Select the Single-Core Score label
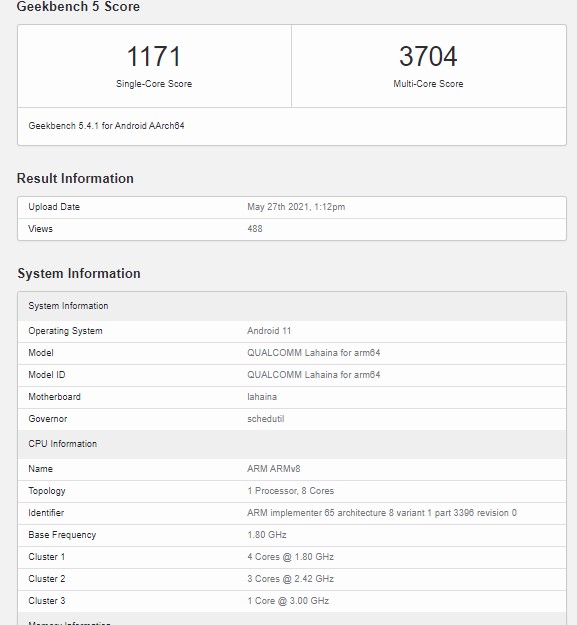577x625 pixels. coord(154,84)
